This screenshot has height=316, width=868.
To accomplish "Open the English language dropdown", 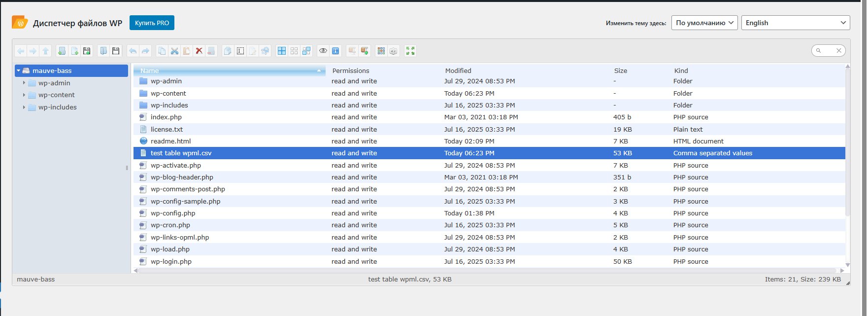I will click(795, 23).
